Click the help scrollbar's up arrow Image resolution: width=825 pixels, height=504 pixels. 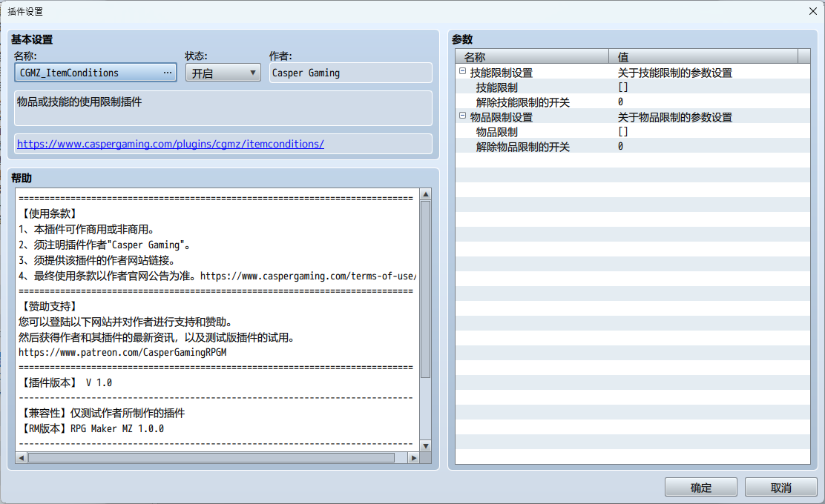click(x=426, y=194)
